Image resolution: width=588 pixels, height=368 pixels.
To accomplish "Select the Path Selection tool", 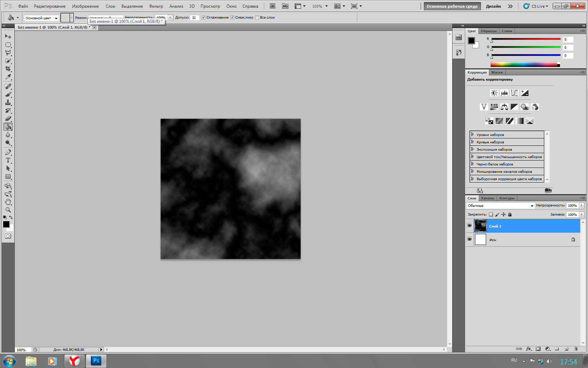I will point(8,168).
